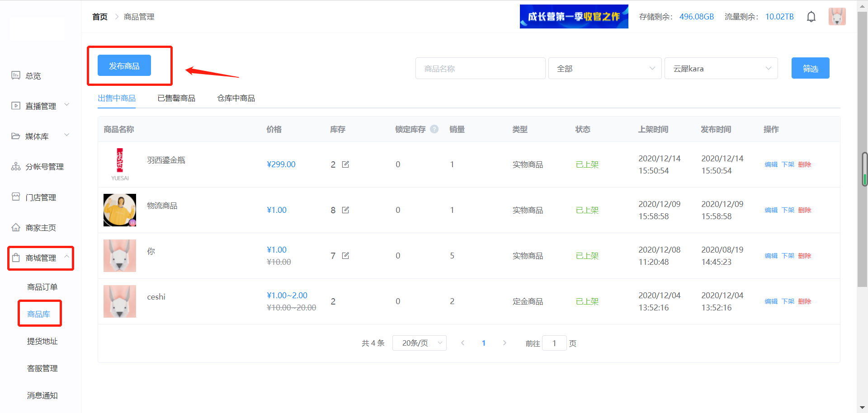Select page 1 in pagination
868x413 pixels.
[484, 343]
